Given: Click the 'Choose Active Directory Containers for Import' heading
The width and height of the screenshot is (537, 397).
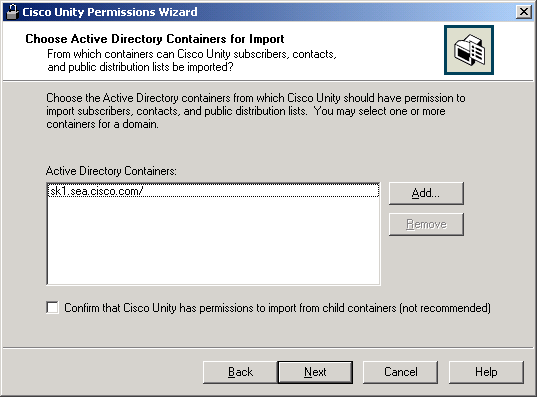Looking at the screenshot, I should 155,39.
